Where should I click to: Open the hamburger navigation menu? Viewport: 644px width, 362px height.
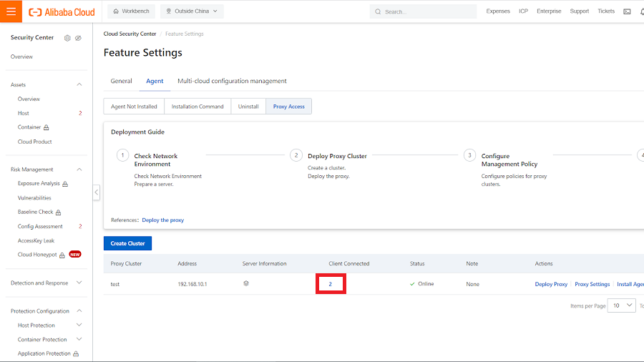pyautogui.click(x=11, y=11)
